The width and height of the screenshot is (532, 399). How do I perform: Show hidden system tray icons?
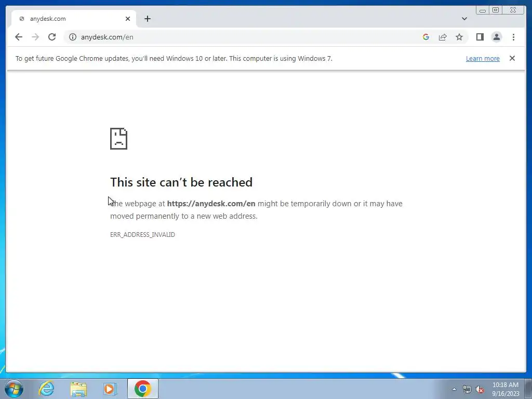pyautogui.click(x=454, y=389)
